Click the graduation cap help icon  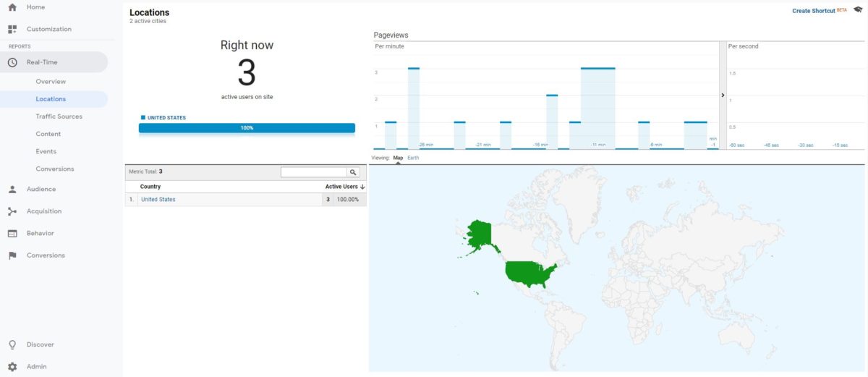(859, 11)
